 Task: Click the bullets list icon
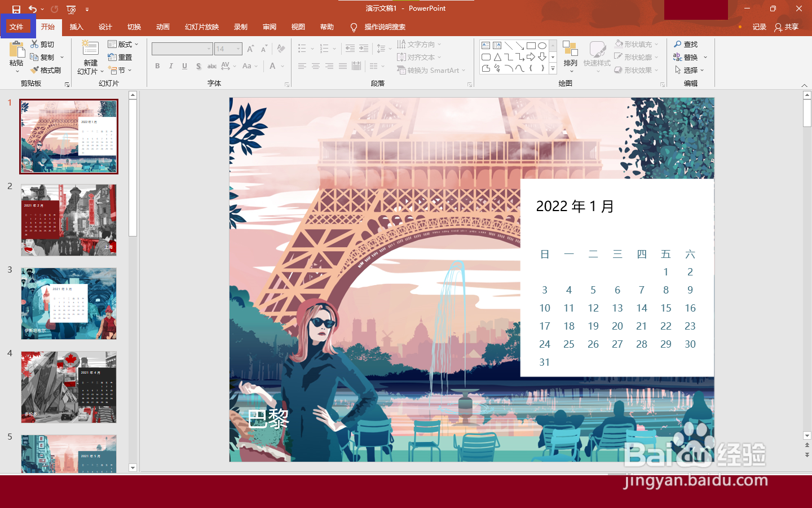(x=302, y=49)
